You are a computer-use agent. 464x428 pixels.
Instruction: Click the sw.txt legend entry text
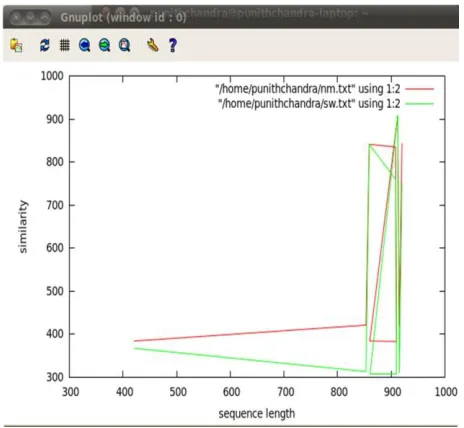309,104
